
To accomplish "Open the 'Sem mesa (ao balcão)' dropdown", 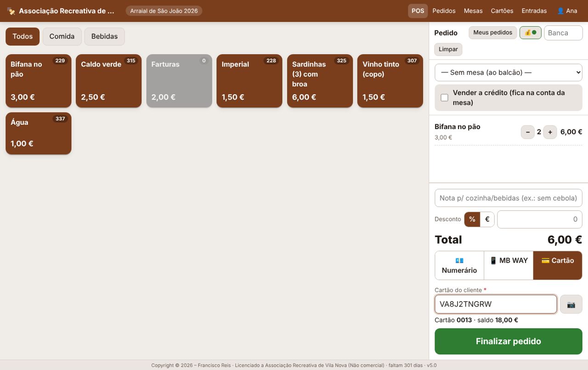I will [509, 73].
